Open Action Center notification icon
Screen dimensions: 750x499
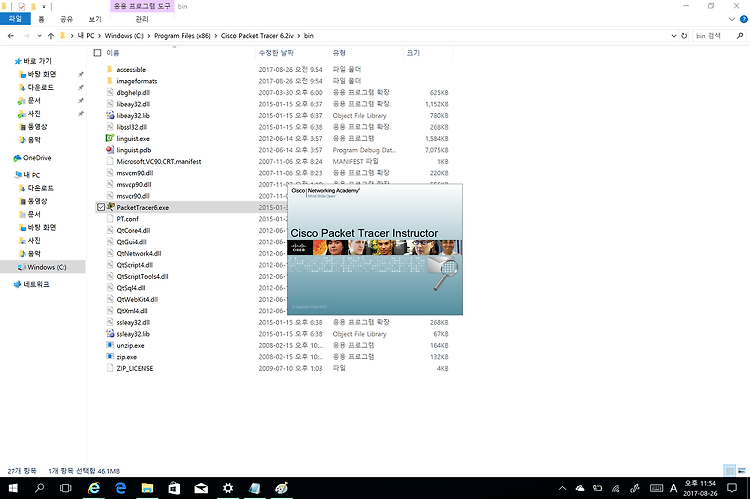tap(732, 488)
